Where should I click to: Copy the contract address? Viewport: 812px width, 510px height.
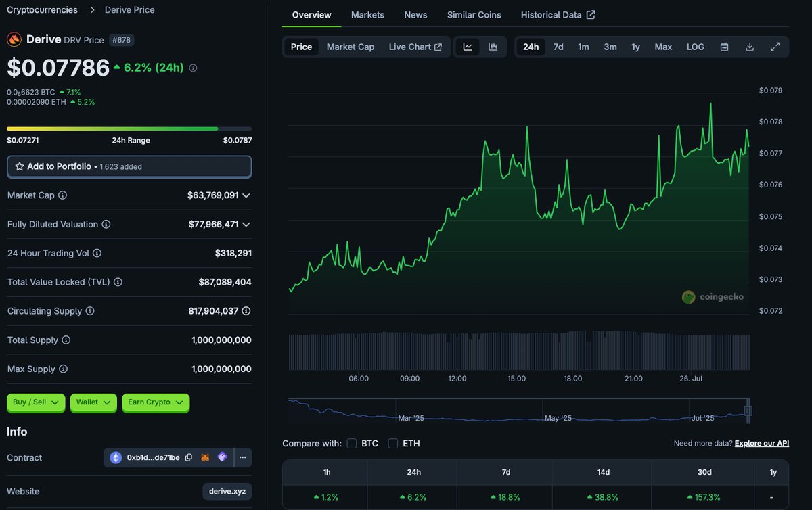click(x=189, y=458)
